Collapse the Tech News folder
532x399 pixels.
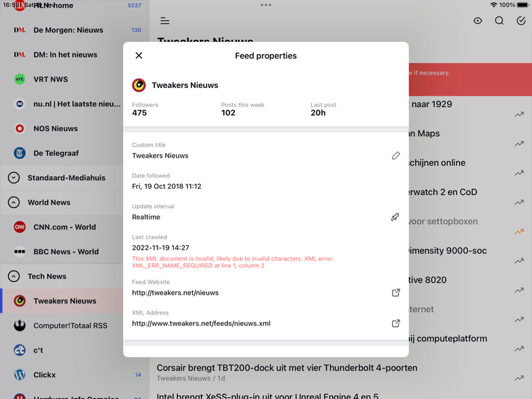click(13, 277)
